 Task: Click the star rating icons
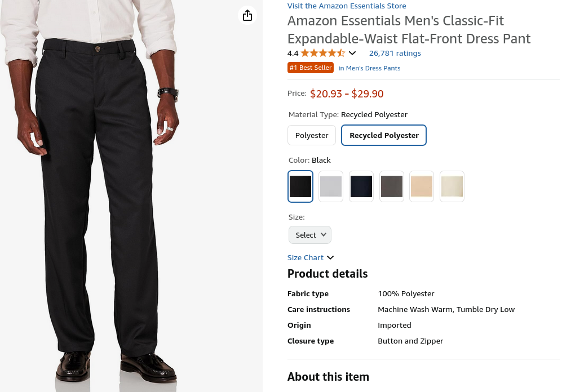point(322,53)
